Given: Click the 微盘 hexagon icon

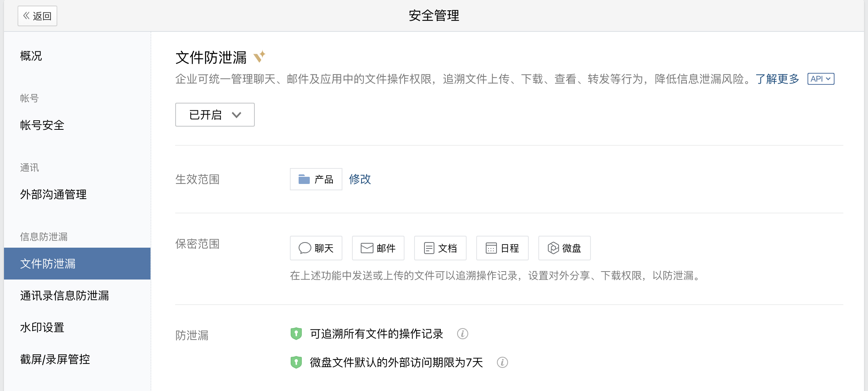Looking at the screenshot, I should 553,248.
